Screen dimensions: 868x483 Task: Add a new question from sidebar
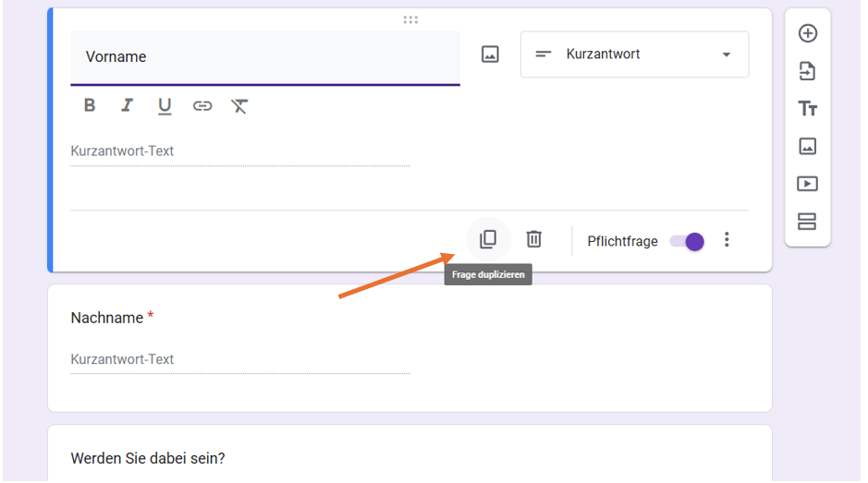click(807, 34)
